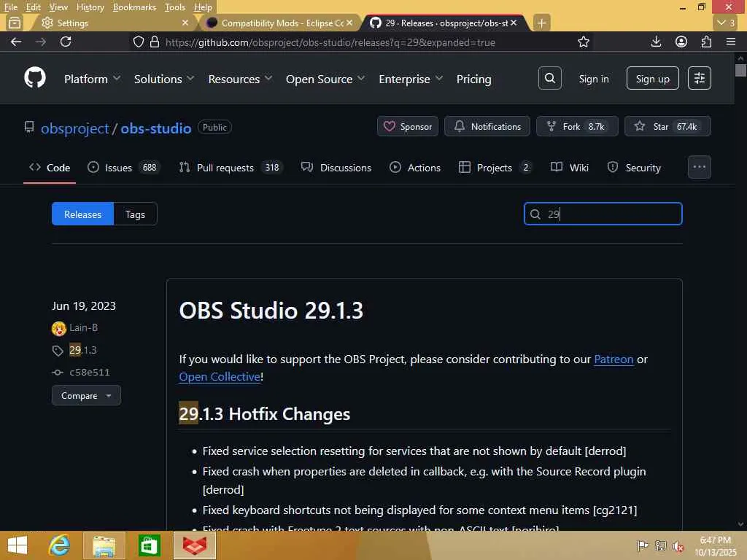Click the Sign up button
This screenshot has height=560, width=747.
652,78
